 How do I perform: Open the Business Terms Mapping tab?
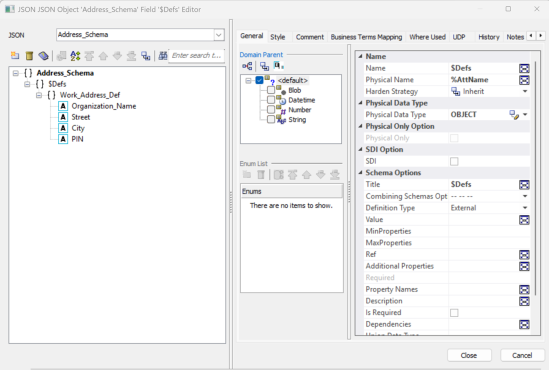click(366, 37)
